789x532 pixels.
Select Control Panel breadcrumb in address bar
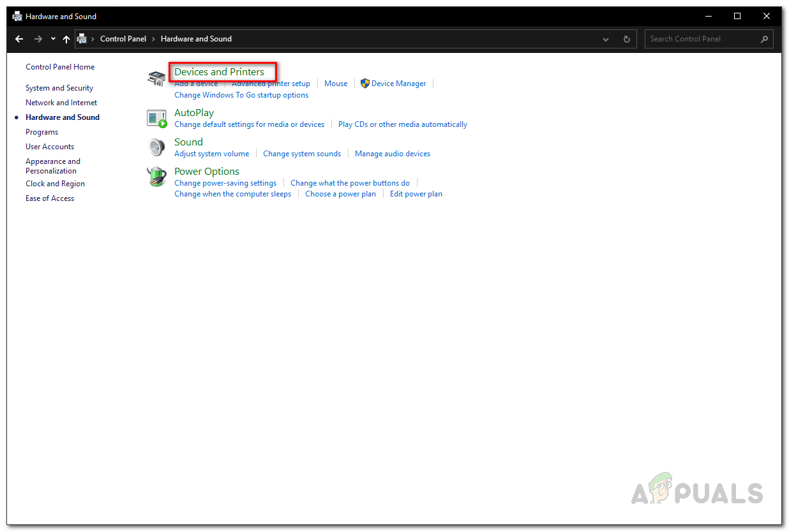click(x=123, y=39)
